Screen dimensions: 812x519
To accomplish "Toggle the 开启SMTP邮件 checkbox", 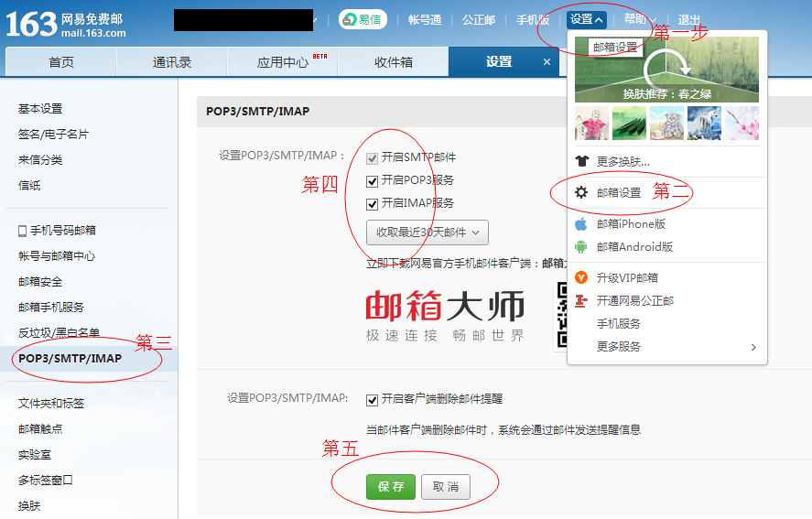I will pos(372,158).
